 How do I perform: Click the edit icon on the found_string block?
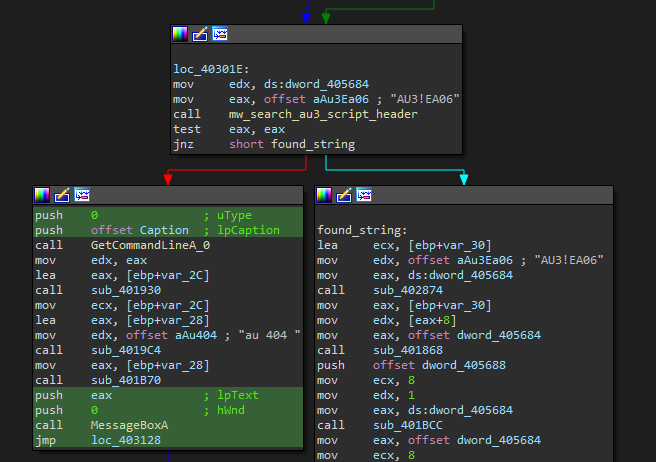coord(345,194)
